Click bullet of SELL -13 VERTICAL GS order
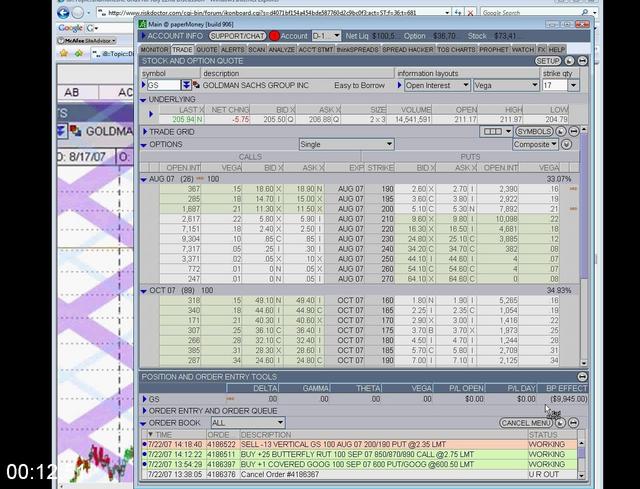 click(144, 444)
